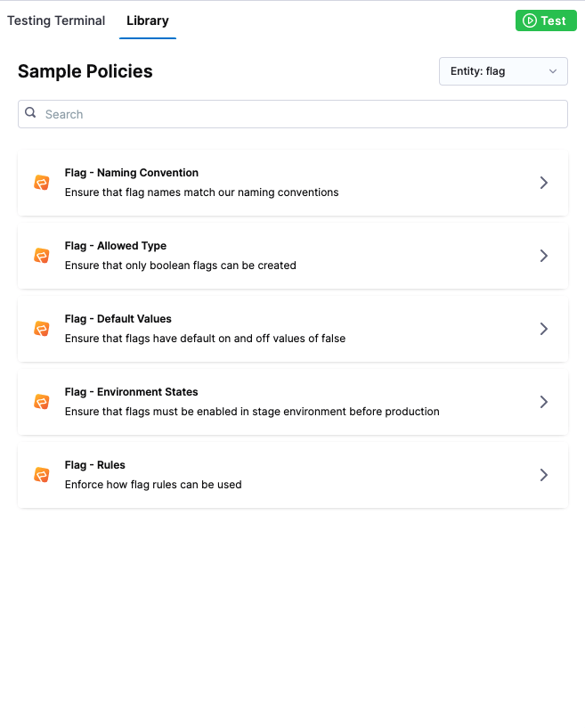Expand Flag - Naming Convention with chevron
Image resolution: width=585 pixels, height=728 pixels.
point(543,183)
